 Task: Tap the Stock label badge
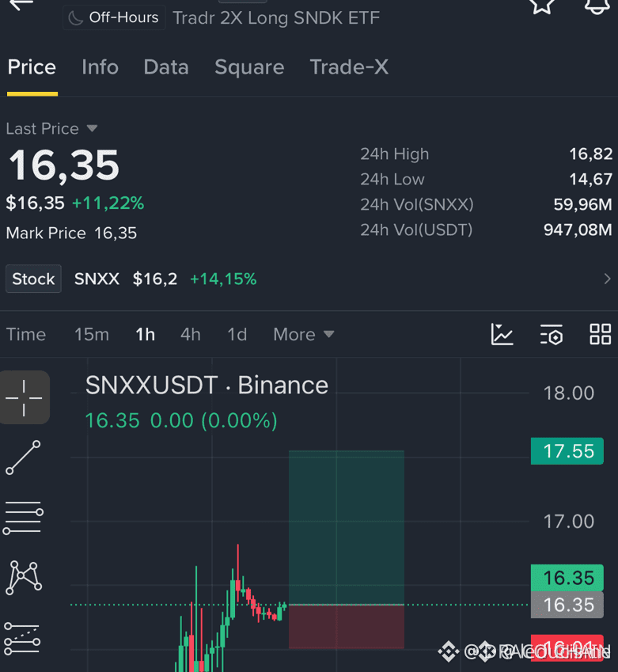point(33,279)
